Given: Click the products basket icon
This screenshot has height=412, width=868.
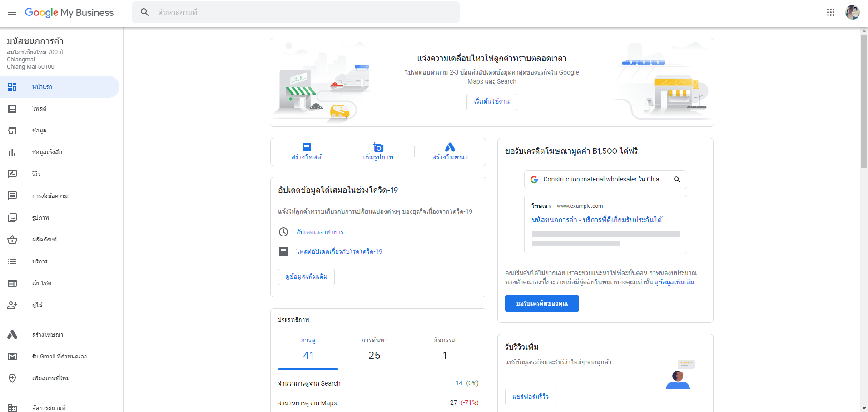Looking at the screenshot, I should tap(12, 240).
